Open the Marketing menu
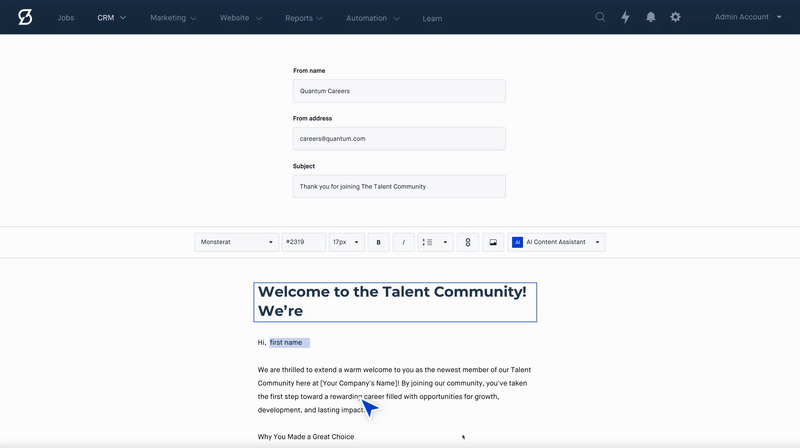Screen dimensions: 800x448 [173, 18]
